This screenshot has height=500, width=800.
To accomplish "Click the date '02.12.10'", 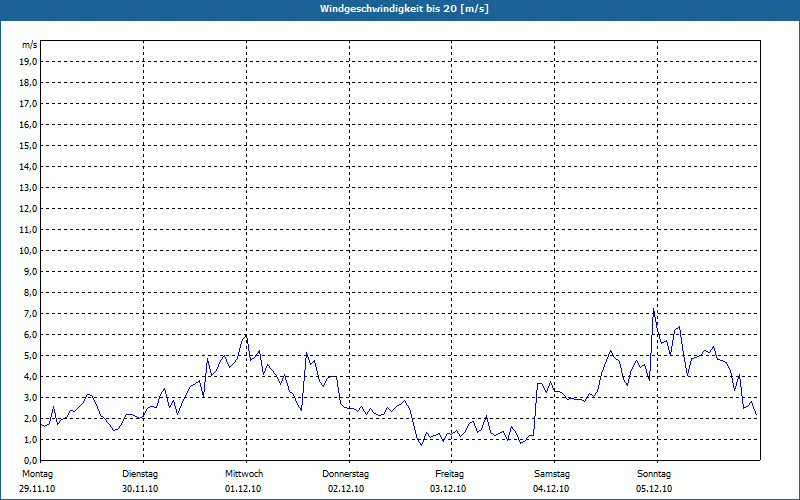I will point(346,489).
